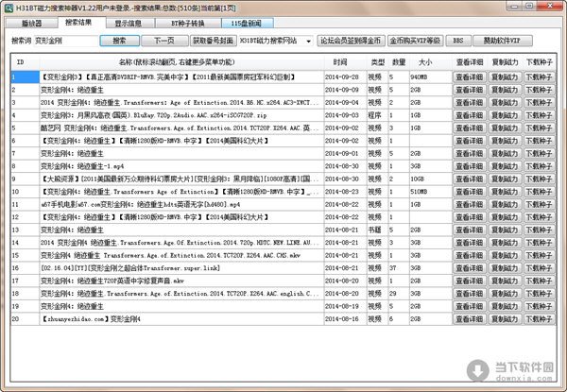Click 复制磁力 for row 18
This screenshot has width=567, height=392.
(505, 294)
